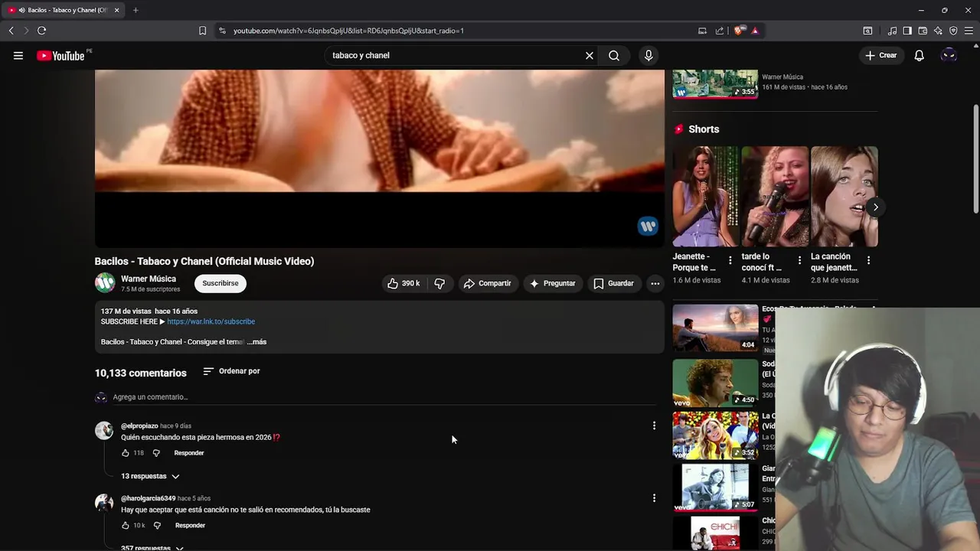This screenshot has width=980, height=551.
Task: Go back in browser history
Action: pyautogui.click(x=11, y=31)
